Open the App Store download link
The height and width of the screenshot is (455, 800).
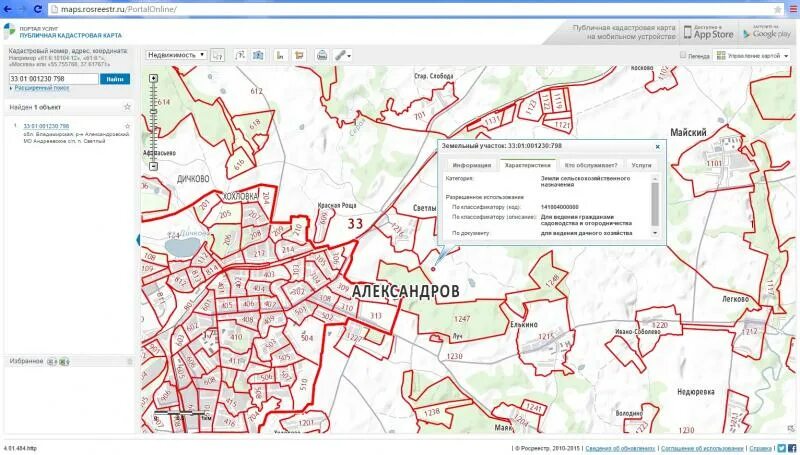tap(709, 32)
